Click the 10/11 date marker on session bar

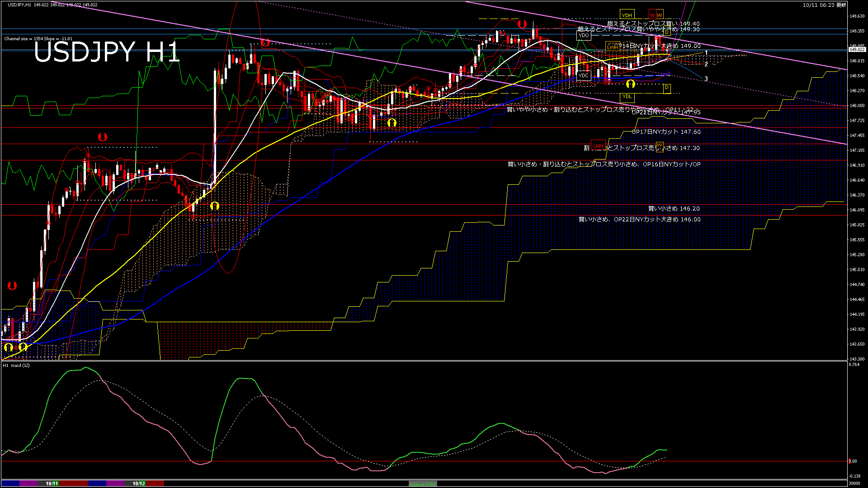(x=52, y=483)
